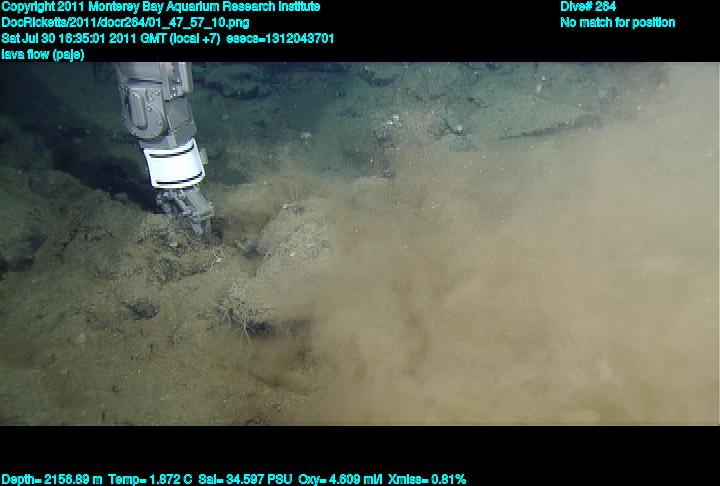Click the black bar below the video
Screen dimensions: 720x486
tap(360, 448)
